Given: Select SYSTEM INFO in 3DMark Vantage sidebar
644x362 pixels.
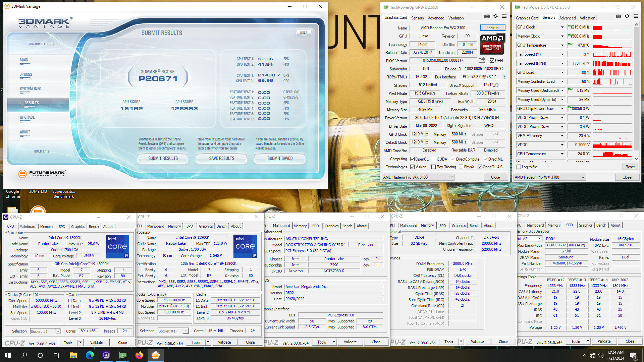Looking at the screenshot, I should (x=31, y=89).
